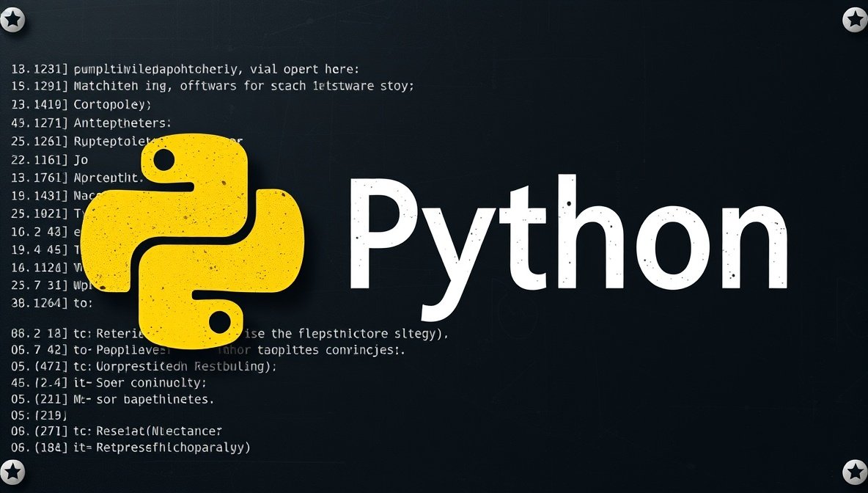Image resolution: width=868 pixels, height=493 pixels.
Task: Click the lone "05:[219]" entry
Action: (x=39, y=415)
